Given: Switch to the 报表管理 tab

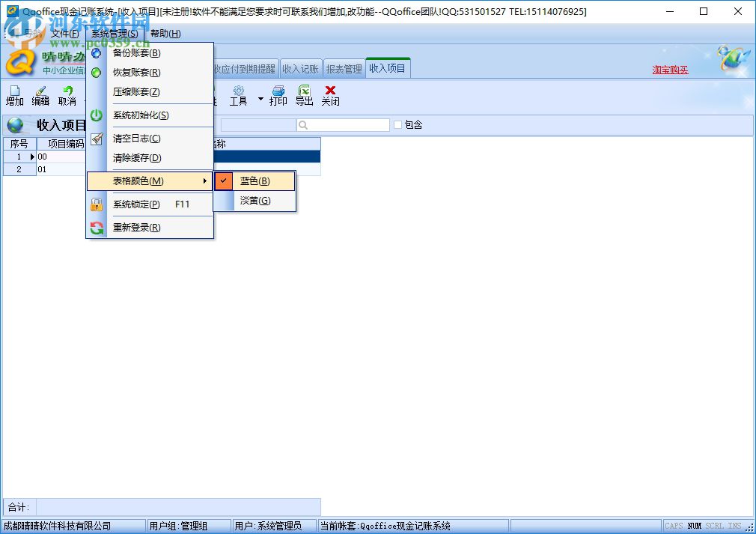Looking at the screenshot, I should click(x=344, y=67).
